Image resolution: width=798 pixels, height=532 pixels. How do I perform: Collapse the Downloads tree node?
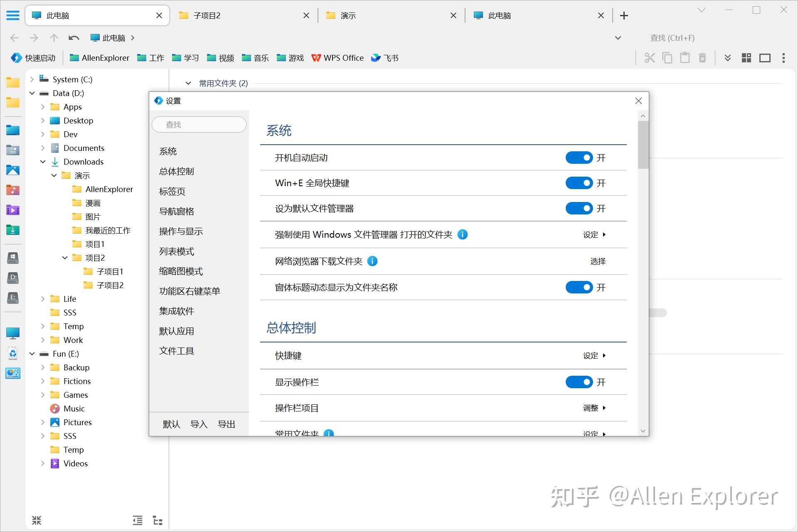43,162
